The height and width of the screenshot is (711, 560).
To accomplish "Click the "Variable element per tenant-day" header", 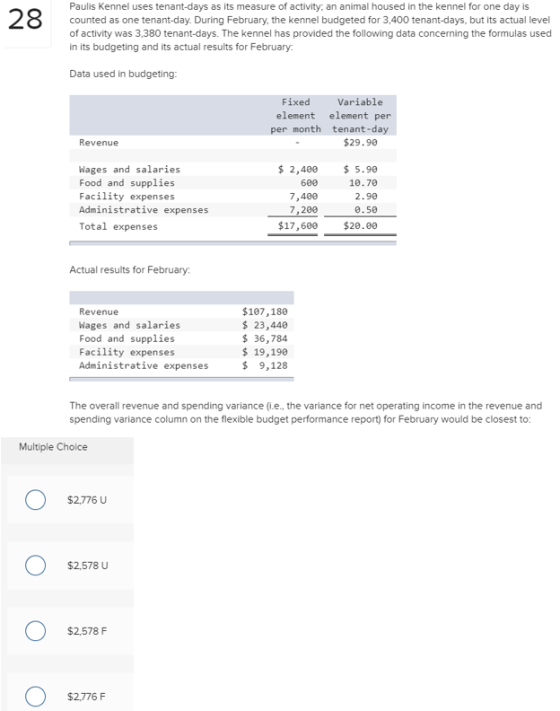I will pyautogui.click(x=360, y=116).
